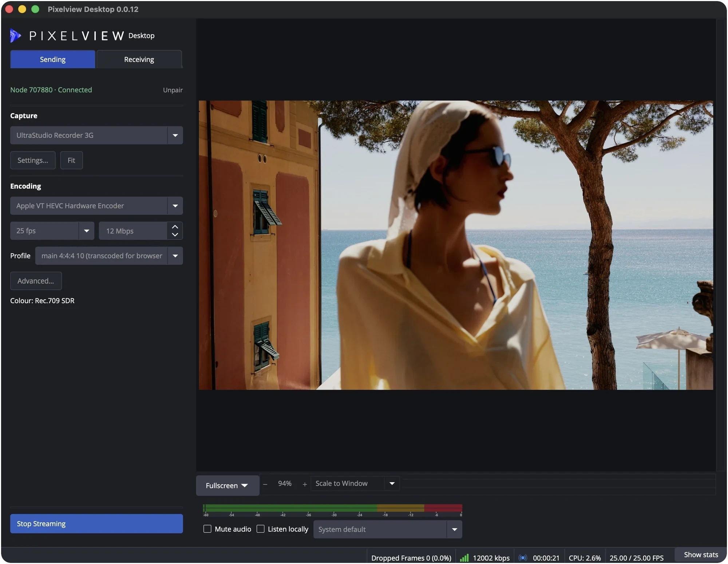Click the macOS yellow minimize window button
The height and width of the screenshot is (564, 728).
22,9
